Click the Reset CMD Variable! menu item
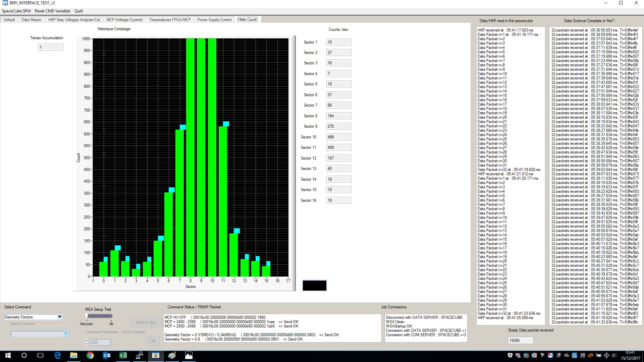The image size is (644, 362). click(53, 11)
